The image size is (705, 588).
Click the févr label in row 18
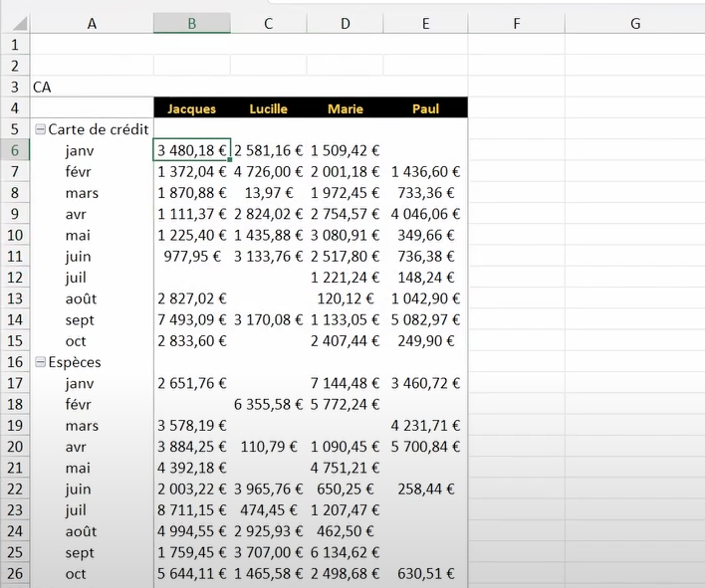(78, 404)
